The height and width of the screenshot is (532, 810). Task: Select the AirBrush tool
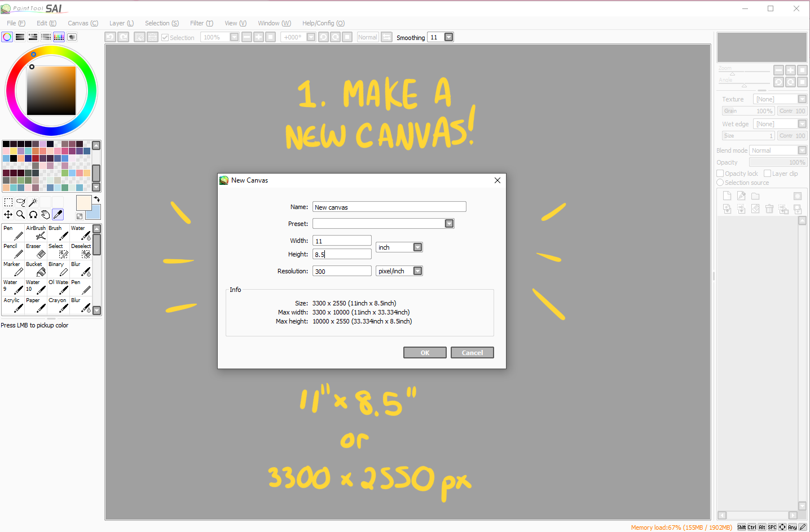36,233
